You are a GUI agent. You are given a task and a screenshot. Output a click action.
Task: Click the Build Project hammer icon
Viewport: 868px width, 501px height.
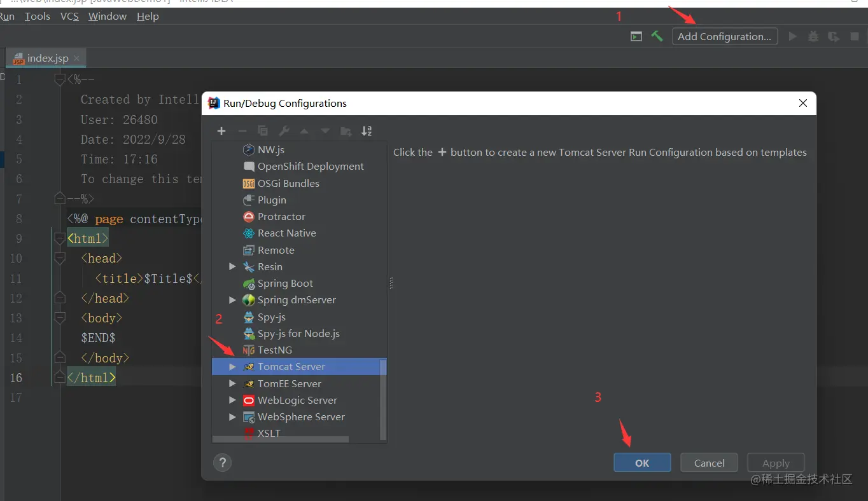(657, 36)
